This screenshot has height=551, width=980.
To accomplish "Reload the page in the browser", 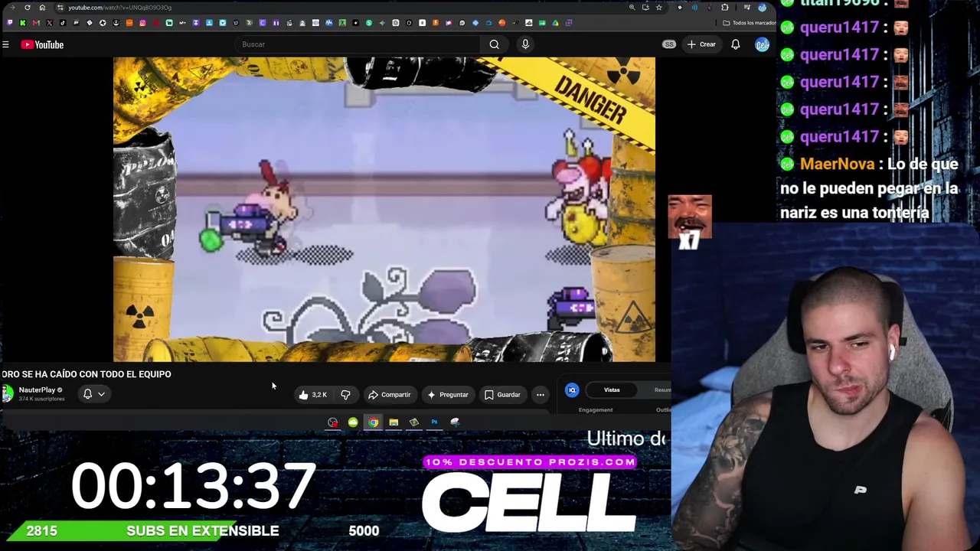I will pyautogui.click(x=28, y=8).
